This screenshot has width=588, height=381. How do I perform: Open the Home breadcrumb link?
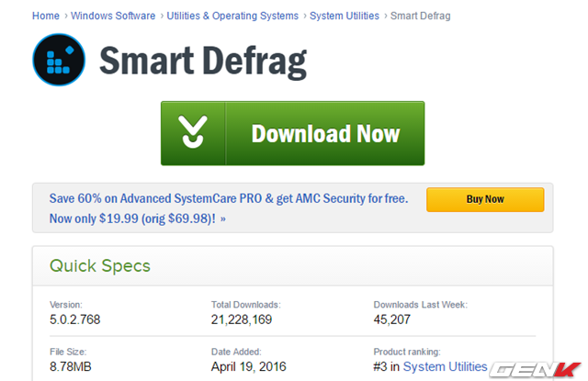pyautogui.click(x=46, y=16)
